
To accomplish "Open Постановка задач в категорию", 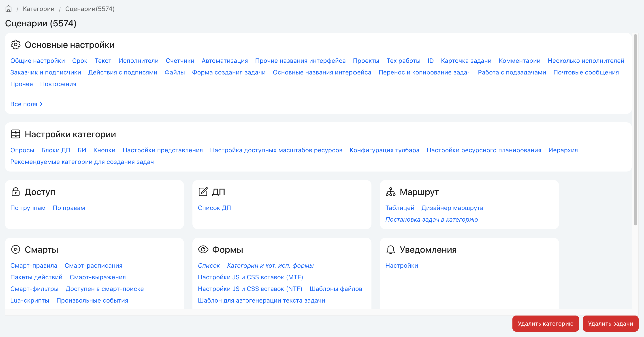I will [431, 219].
